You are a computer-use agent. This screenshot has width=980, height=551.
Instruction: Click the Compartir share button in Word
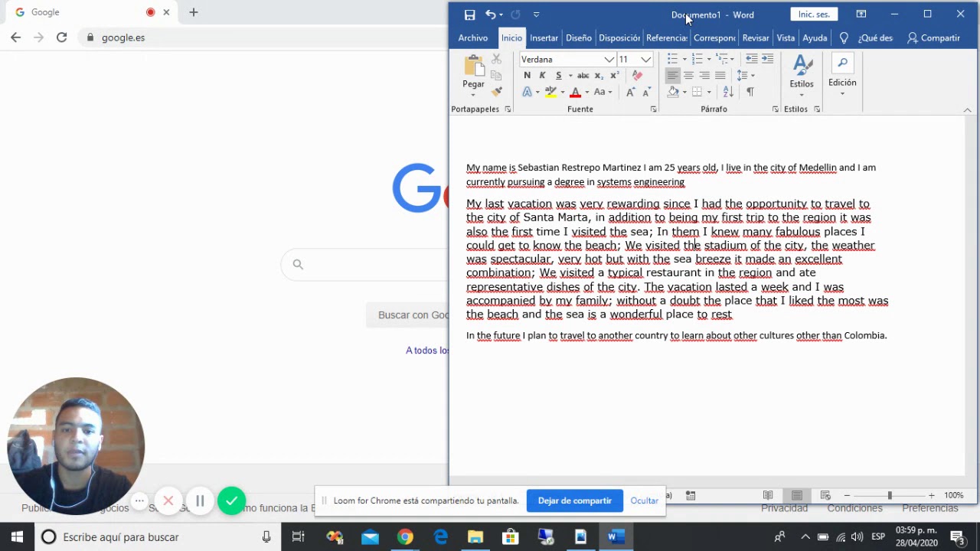click(x=933, y=37)
